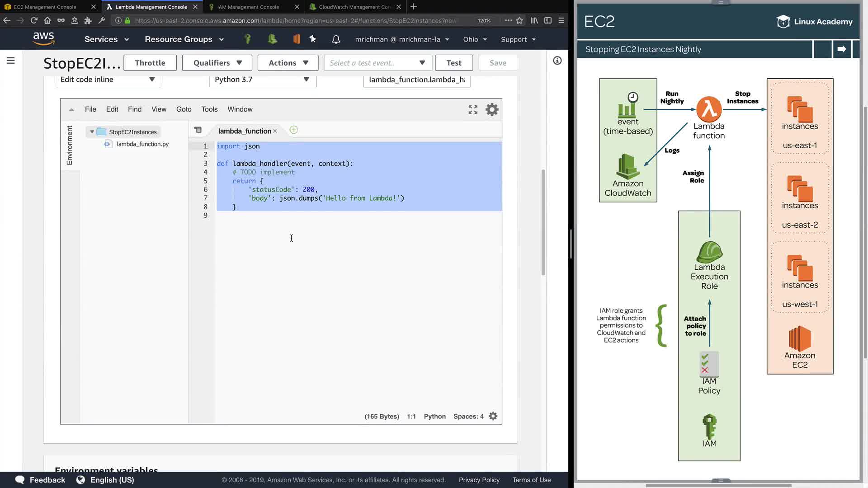Click the page vertical scrollbar
Image resolution: width=868 pixels, height=488 pixels.
point(543,221)
